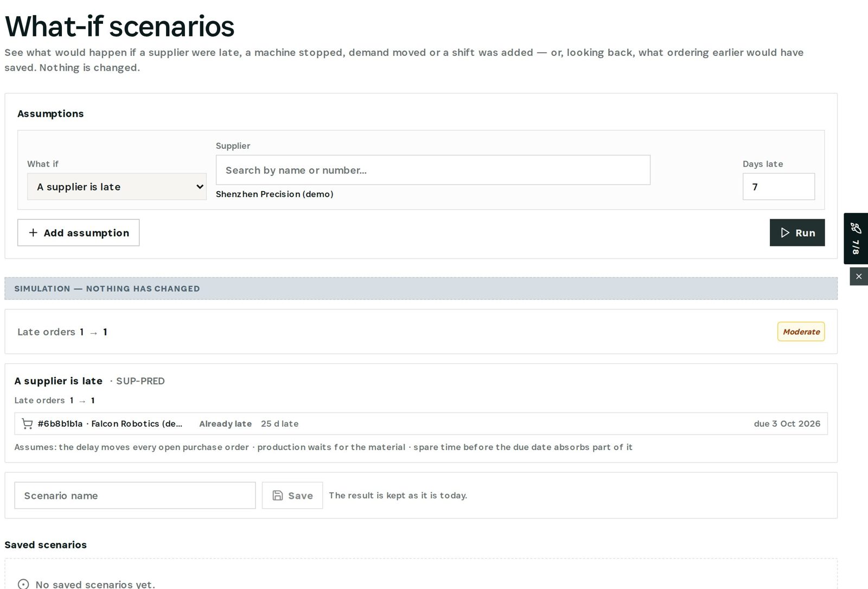This screenshot has height=589, width=868.
Task: Open order #6b8b1b1a Falcon Robotics row
Action: coord(421,424)
